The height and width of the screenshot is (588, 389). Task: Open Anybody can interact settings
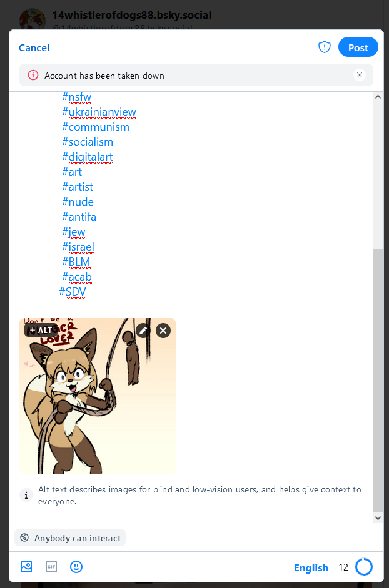70,538
